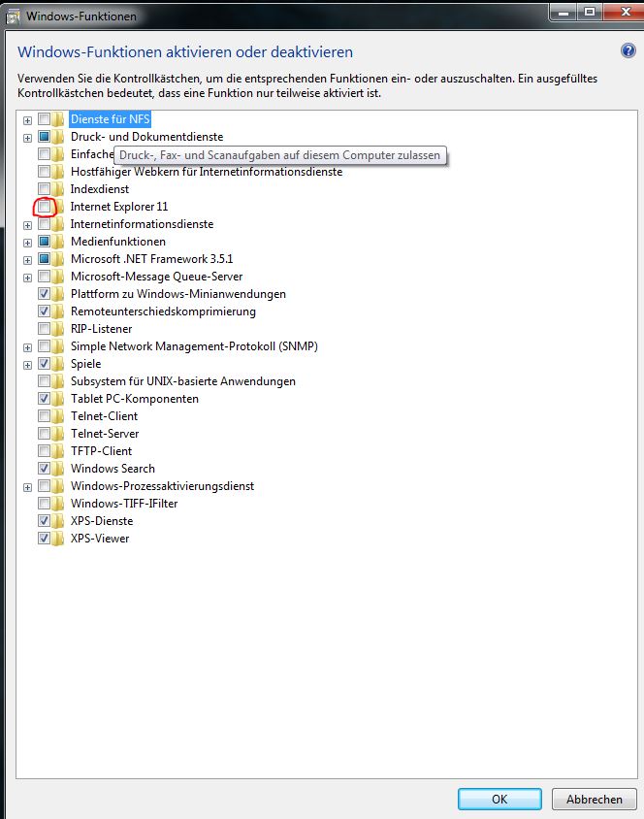Enable the Indexdienst checkbox

pos(45,189)
